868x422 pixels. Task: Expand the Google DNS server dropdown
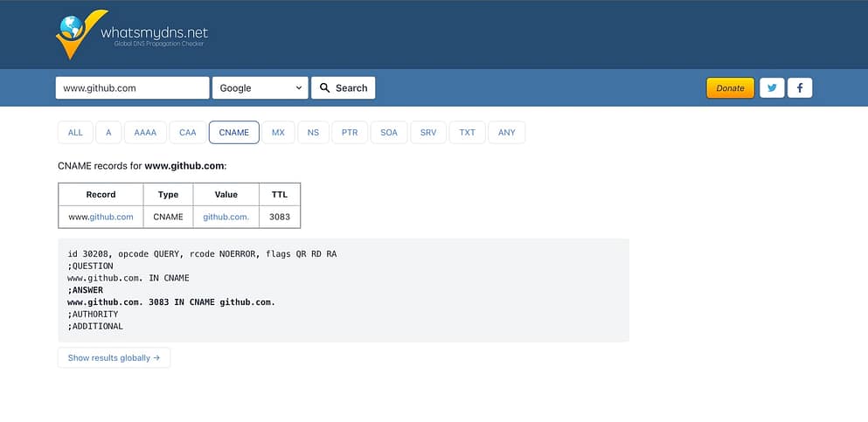[x=260, y=88]
